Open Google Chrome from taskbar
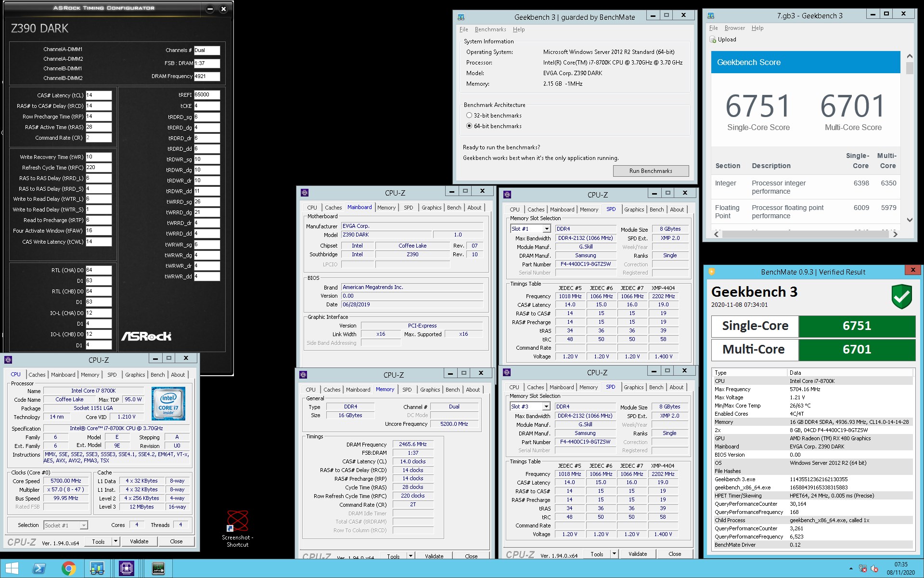This screenshot has width=924, height=578. 68,569
